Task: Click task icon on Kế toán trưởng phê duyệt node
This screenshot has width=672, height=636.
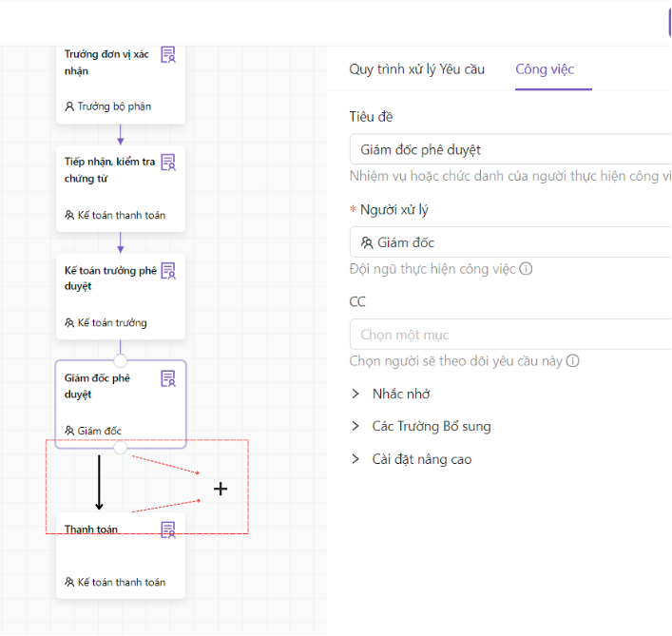Action: click(168, 271)
